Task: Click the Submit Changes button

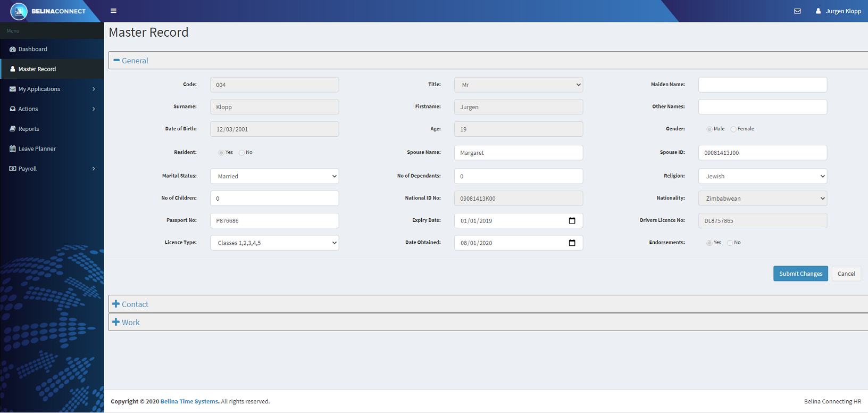Action: [800, 274]
